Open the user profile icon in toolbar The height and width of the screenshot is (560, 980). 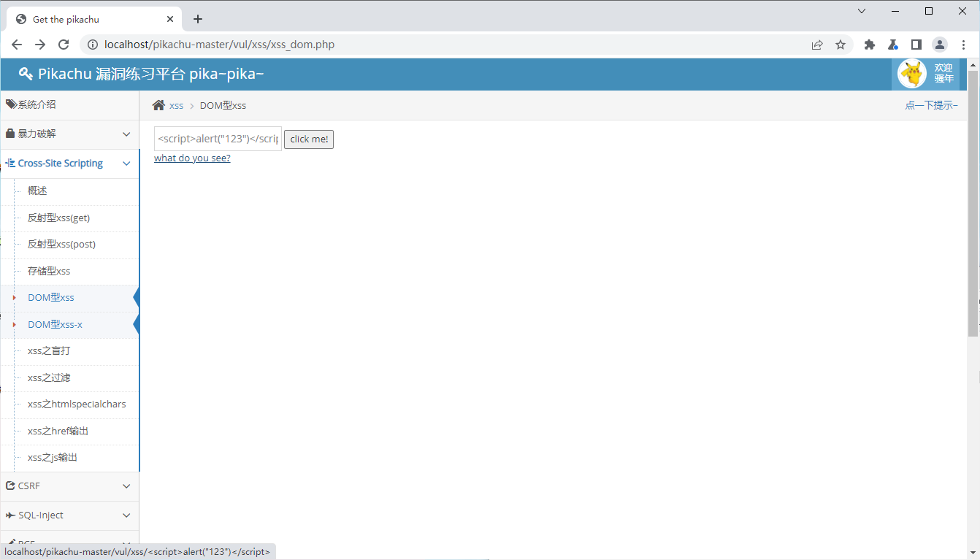[940, 45]
